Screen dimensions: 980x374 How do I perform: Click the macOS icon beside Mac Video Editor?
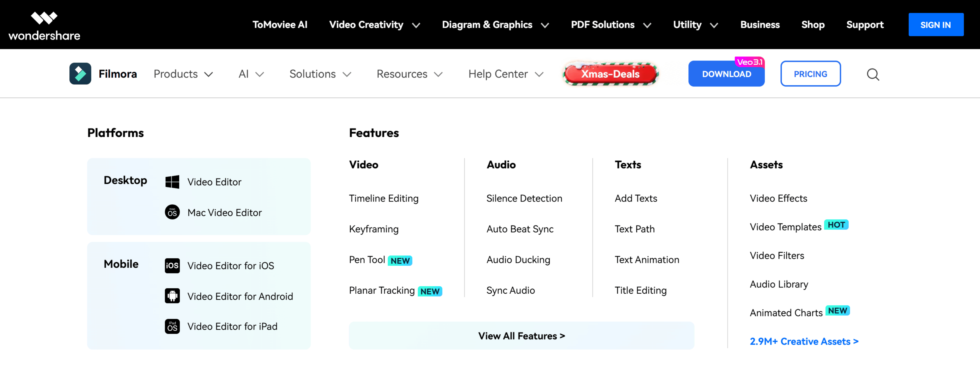tap(172, 212)
